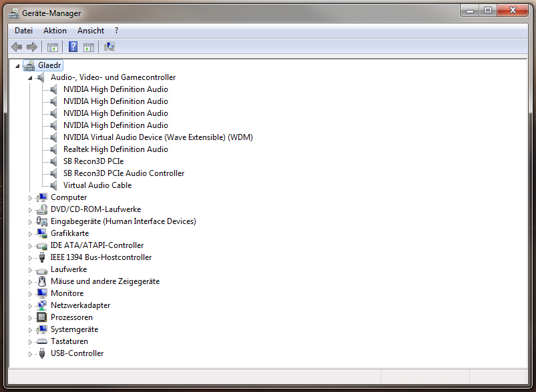This screenshot has height=392, width=536.
Task: Expand DVD/CD-ROM-Laufwerke arrow
Action: click(x=30, y=210)
